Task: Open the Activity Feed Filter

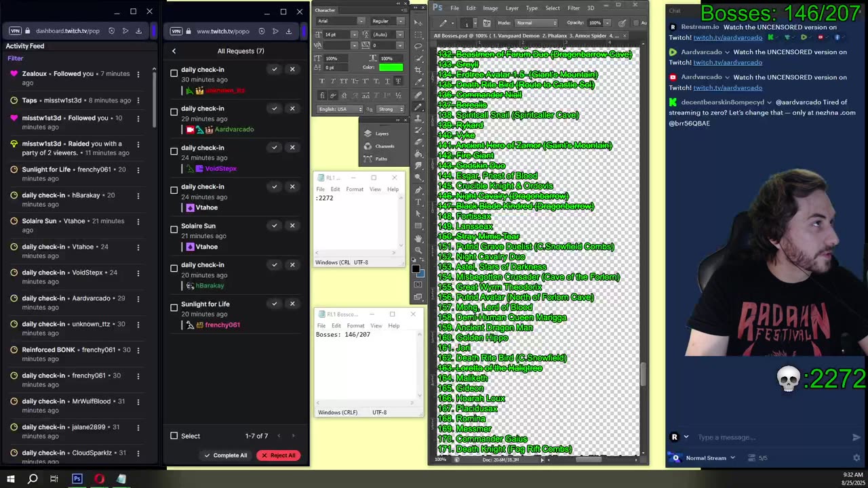Action: pyautogui.click(x=16, y=58)
